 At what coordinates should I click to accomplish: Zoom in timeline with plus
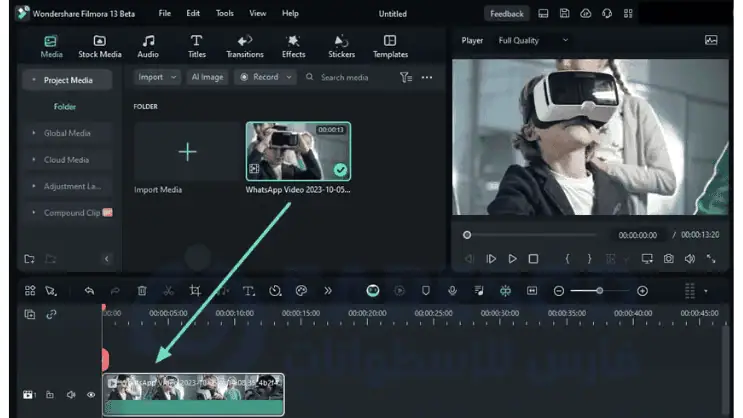tap(642, 291)
